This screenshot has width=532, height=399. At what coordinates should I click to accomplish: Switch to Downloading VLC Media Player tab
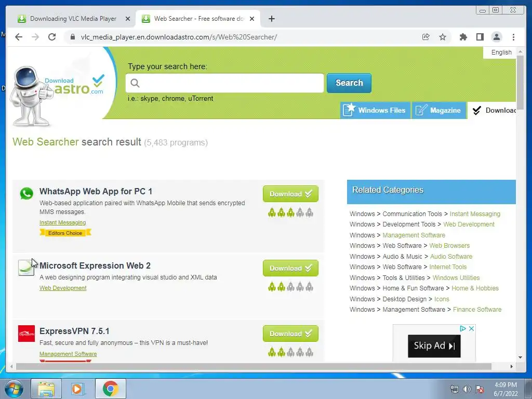pyautogui.click(x=73, y=19)
